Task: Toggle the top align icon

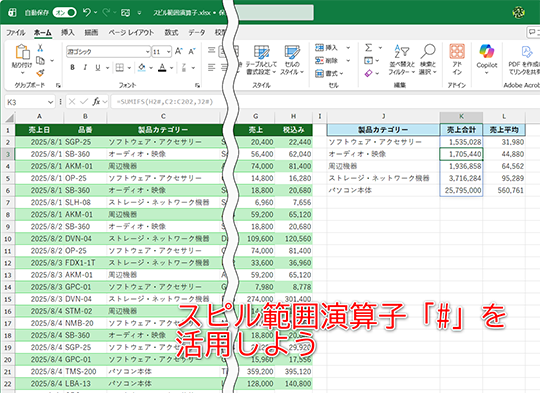Action: 211,51
